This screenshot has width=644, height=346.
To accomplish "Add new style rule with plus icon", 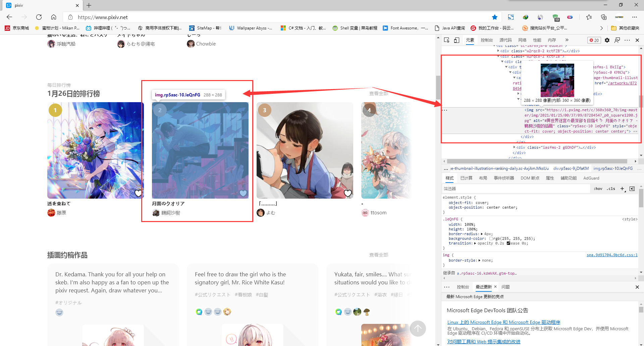I will pyautogui.click(x=622, y=189).
